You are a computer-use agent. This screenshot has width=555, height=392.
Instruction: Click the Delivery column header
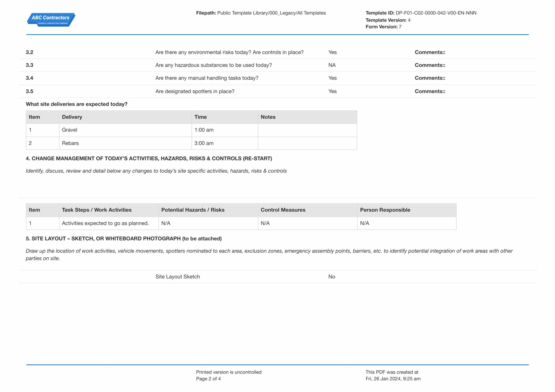click(x=72, y=117)
